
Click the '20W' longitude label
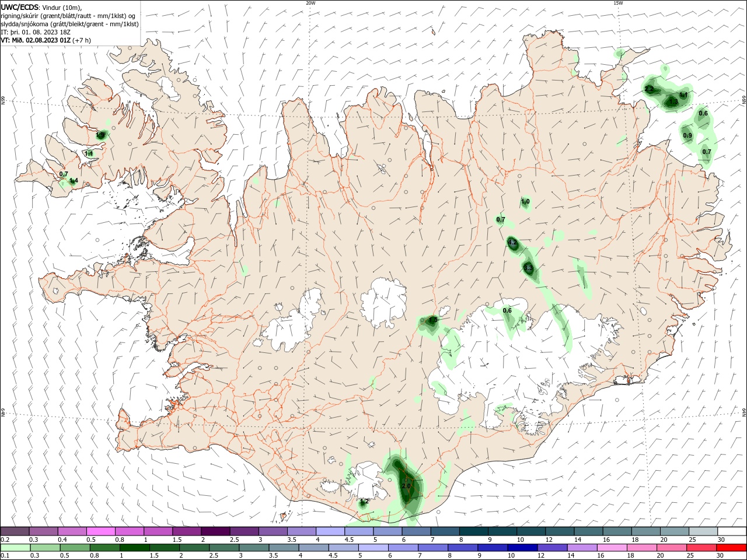(310, 3)
